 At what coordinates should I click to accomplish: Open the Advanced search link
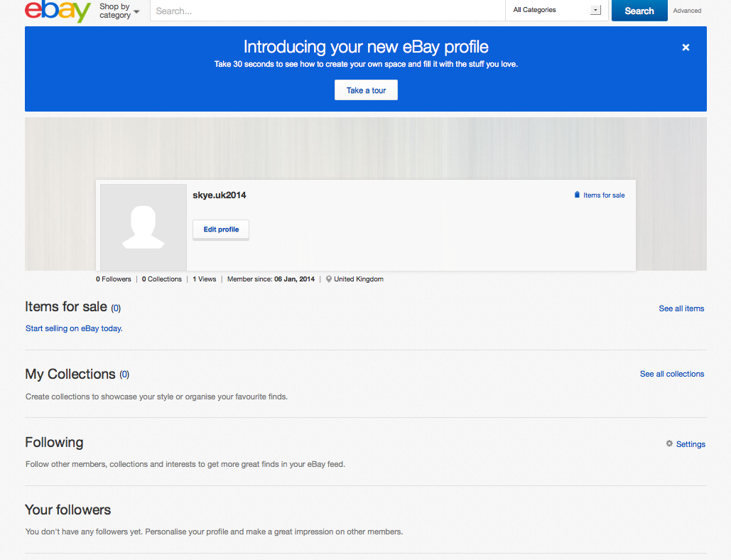(x=687, y=11)
